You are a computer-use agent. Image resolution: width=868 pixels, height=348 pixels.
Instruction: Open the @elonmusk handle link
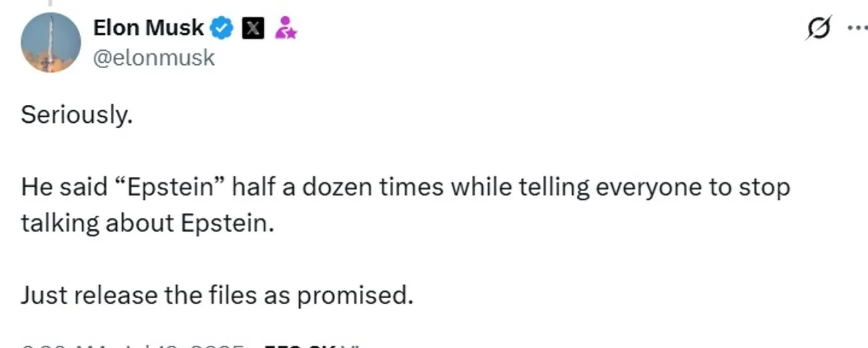(154, 58)
